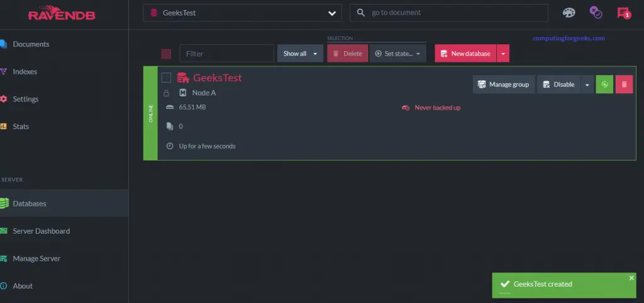Click the Documents sidebar icon
This screenshot has width=644, height=303.
3,44
